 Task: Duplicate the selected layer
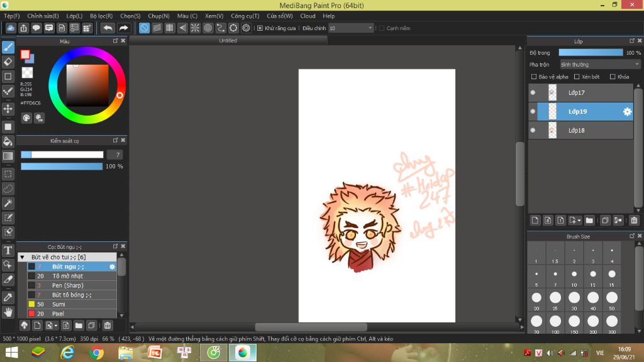605,221
